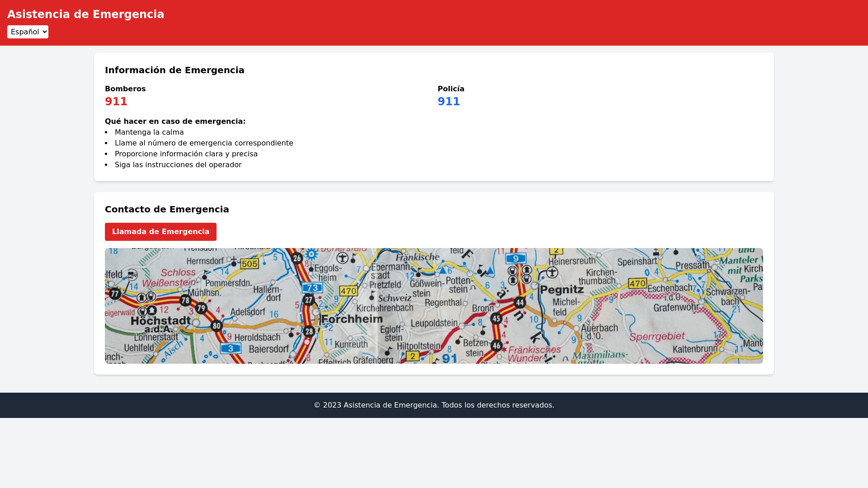Click the Mantenga la calma list item
Image resolution: width=868 pixels, height=488 pixels.
point(149,132)
